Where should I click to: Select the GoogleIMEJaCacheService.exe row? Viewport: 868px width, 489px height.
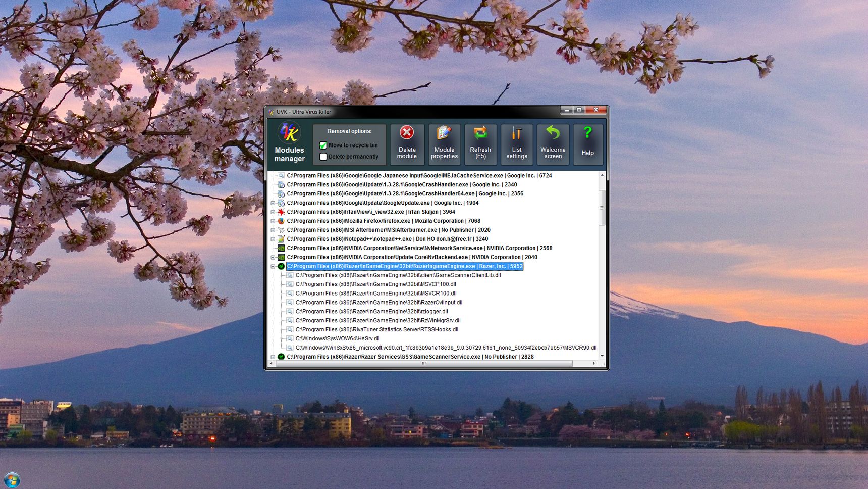tap(419, 176)
